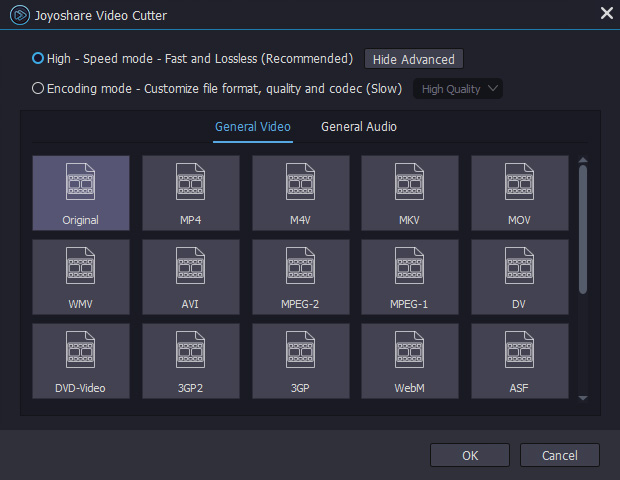This screenshot has height=480, width=620.
Task: Switch to General Audio tab
Action: pos(359,127)
